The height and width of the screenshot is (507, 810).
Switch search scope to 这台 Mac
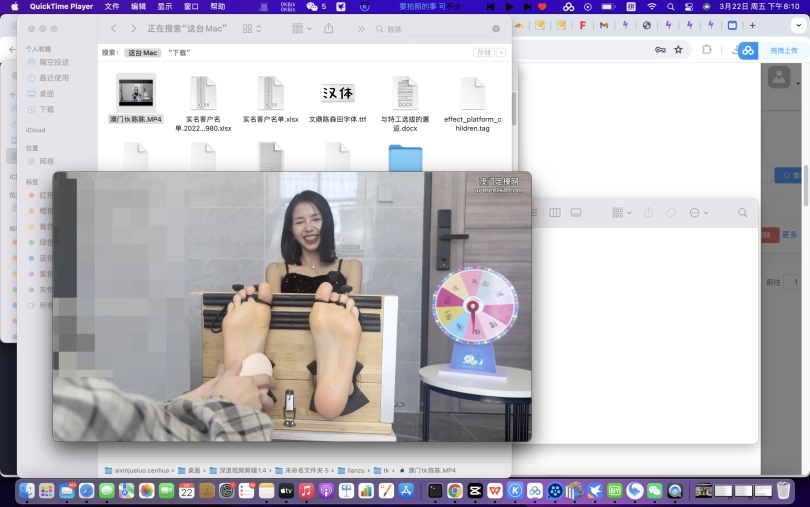(143, 52)
